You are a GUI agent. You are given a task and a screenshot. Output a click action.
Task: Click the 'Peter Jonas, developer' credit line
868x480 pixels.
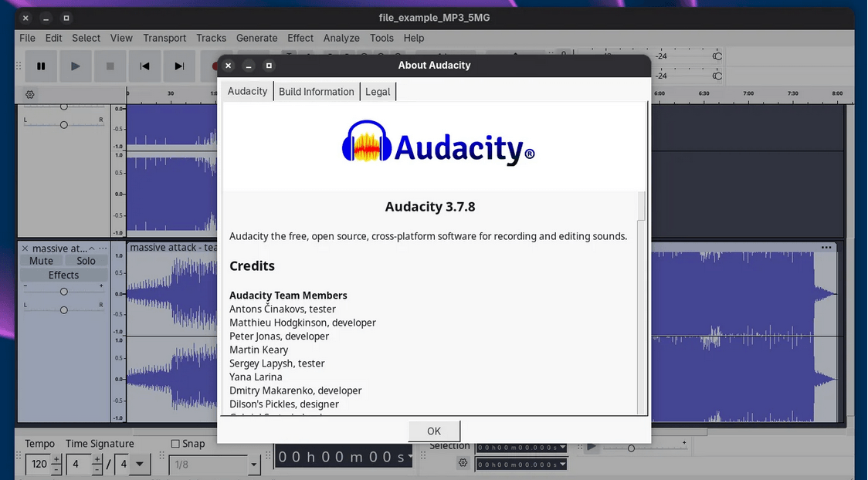(279, 336)
